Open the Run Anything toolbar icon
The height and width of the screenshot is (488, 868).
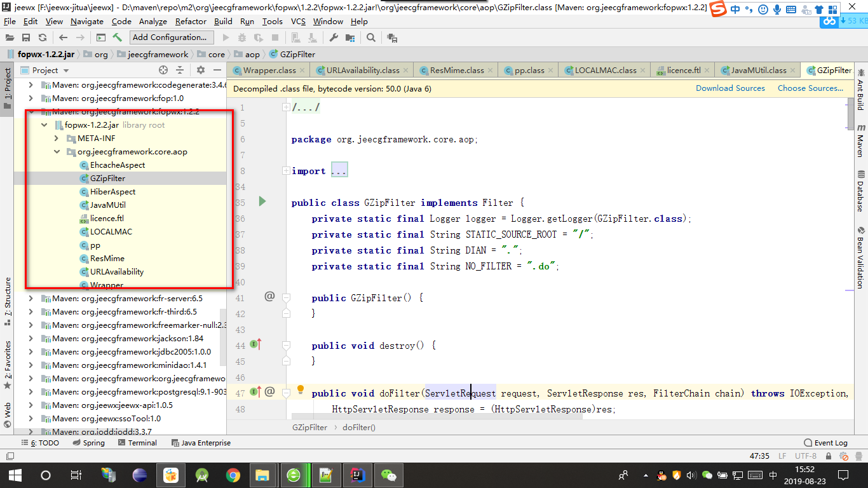click(100, 37)
